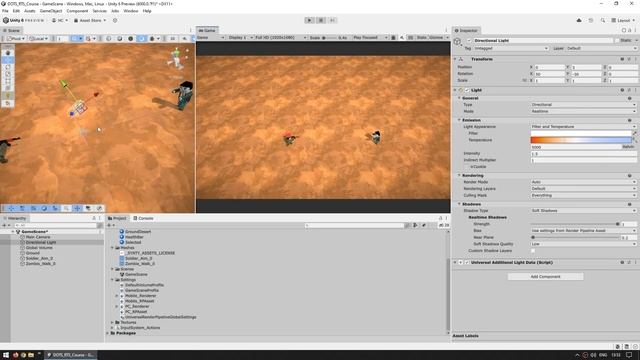Disable the Light component checkbox
640x360 pixels.
[467, 90]
